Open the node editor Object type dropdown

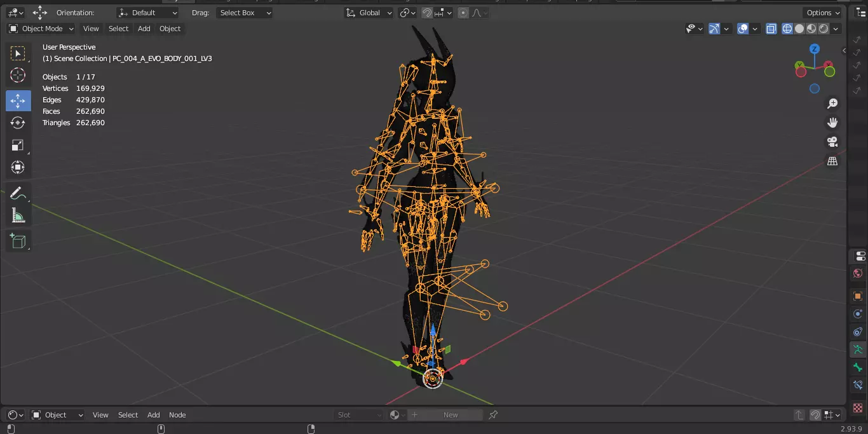pyautogui.click(x=58, y=415)
